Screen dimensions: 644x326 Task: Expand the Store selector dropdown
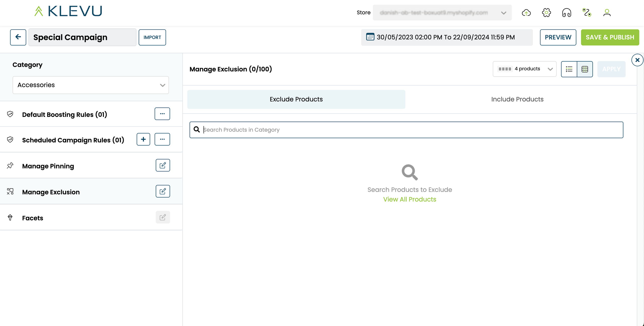coord(442,13)
